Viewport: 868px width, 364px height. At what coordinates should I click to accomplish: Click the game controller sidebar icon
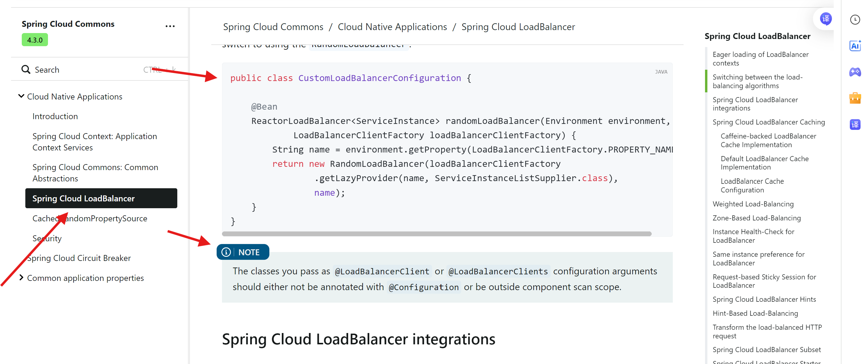tap(855, 72)
